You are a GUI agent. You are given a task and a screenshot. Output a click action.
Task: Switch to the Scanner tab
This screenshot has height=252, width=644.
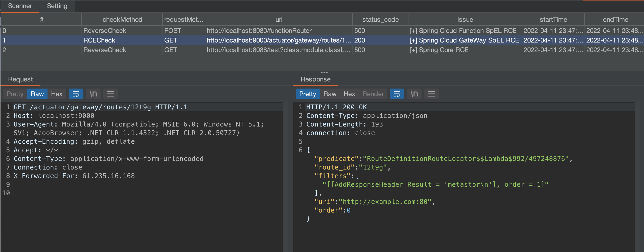click(x=20, y=6)
